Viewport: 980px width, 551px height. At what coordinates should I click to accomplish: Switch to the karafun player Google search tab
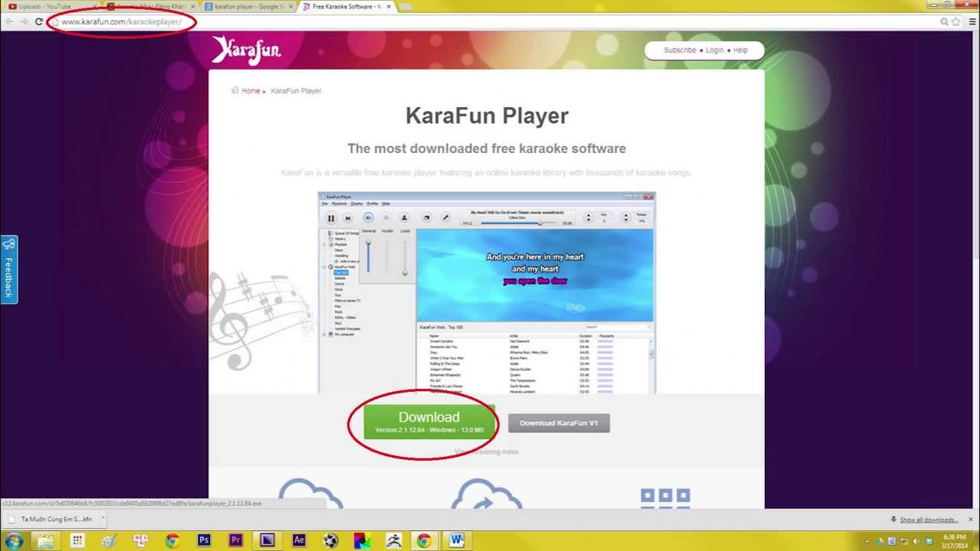coord(247,6)
